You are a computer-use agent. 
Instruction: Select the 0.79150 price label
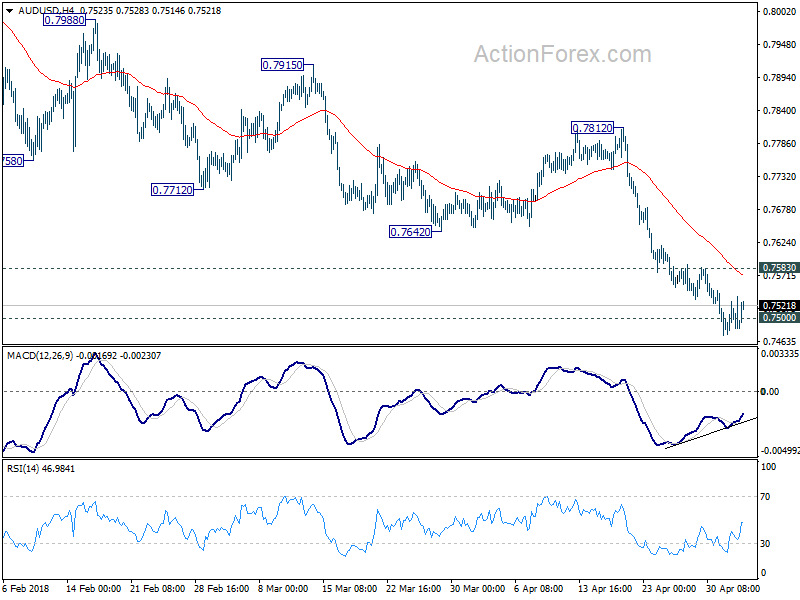click(x=282, y=65)
